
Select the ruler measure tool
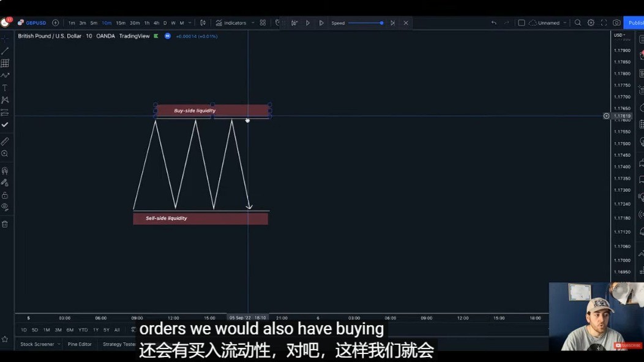(5, 141)
